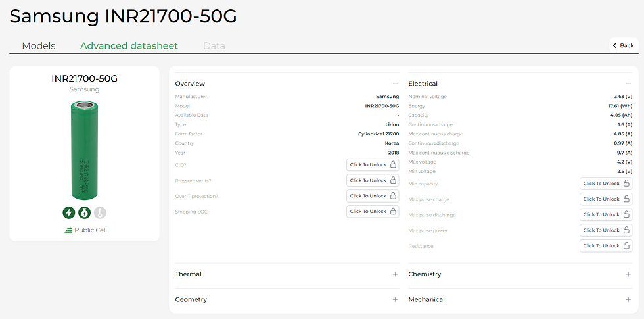The height and width of the screenshot is (319, 644).
Task: Click the Max continuous charge label
Action: [x=435, y=134]
